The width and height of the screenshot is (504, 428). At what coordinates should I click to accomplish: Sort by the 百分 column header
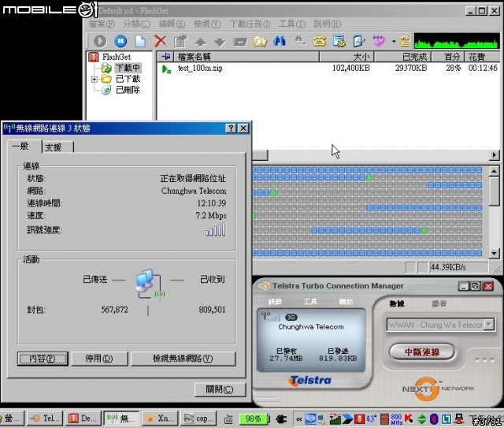click(x=448, y=57)
